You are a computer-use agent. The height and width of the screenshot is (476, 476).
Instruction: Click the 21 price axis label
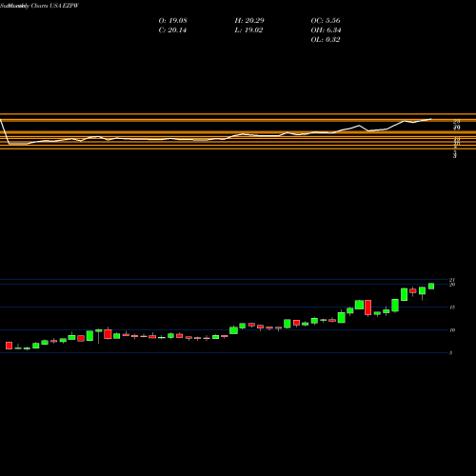pos(452,280)
